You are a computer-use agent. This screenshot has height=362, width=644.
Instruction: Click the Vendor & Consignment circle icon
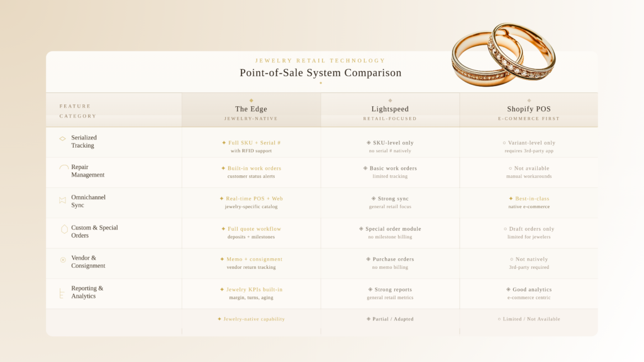click(x=63, y=260)
